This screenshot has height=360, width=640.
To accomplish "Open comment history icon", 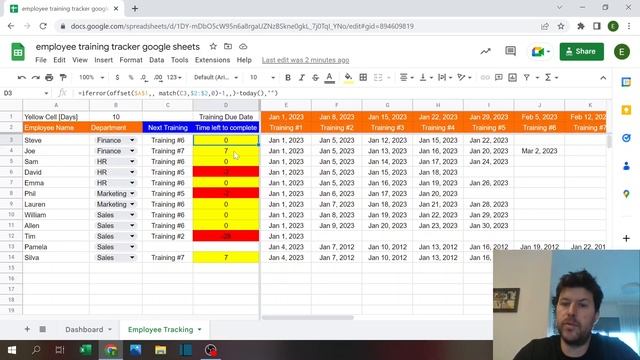I will click(x=510, y=51).
